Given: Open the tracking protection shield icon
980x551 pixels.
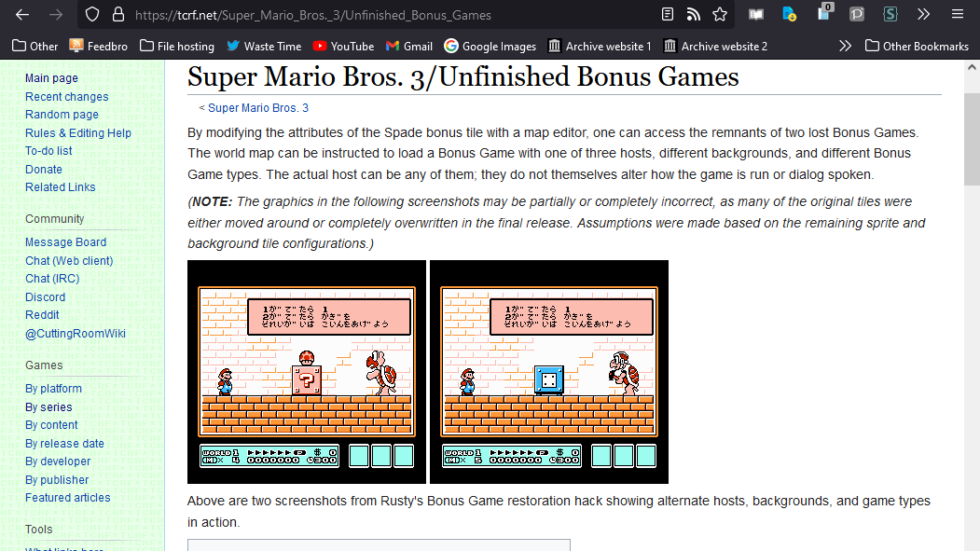Looking at the screenshot, I should pos(91,15).
